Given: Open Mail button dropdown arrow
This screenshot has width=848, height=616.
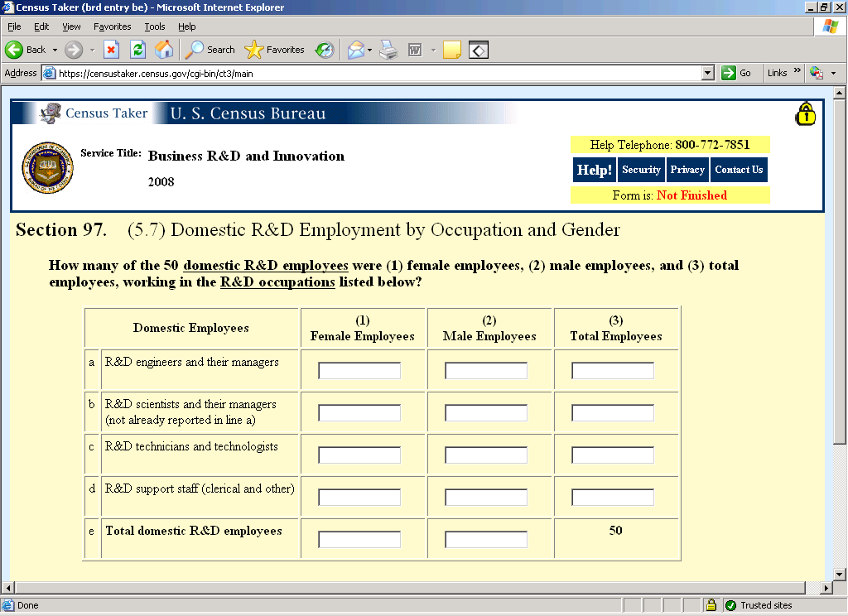Looking at the screenshot, I should (369, 50).
